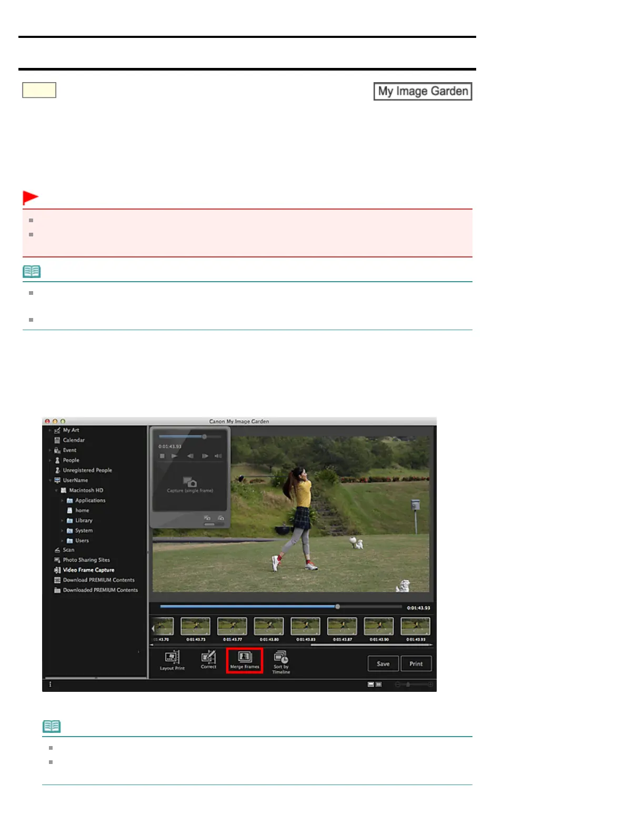
Task: Click the Photo Sharing Sites icon
Action: pos(57,560)
